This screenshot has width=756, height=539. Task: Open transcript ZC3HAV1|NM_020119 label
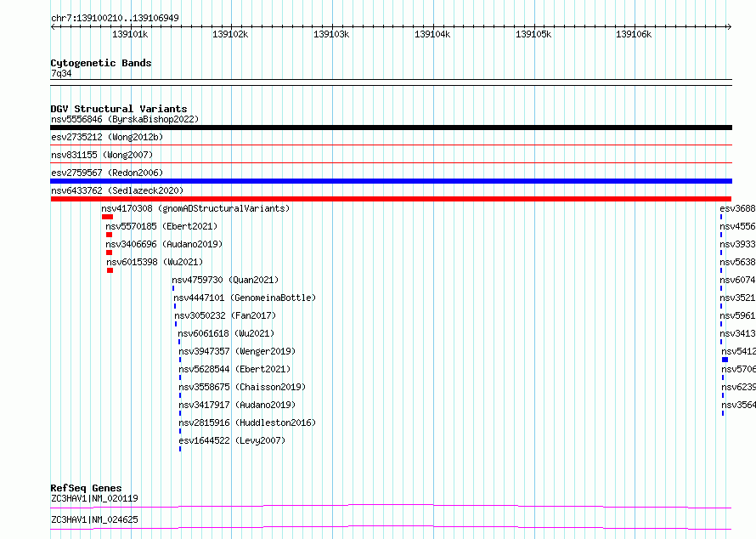pos(94,498)
